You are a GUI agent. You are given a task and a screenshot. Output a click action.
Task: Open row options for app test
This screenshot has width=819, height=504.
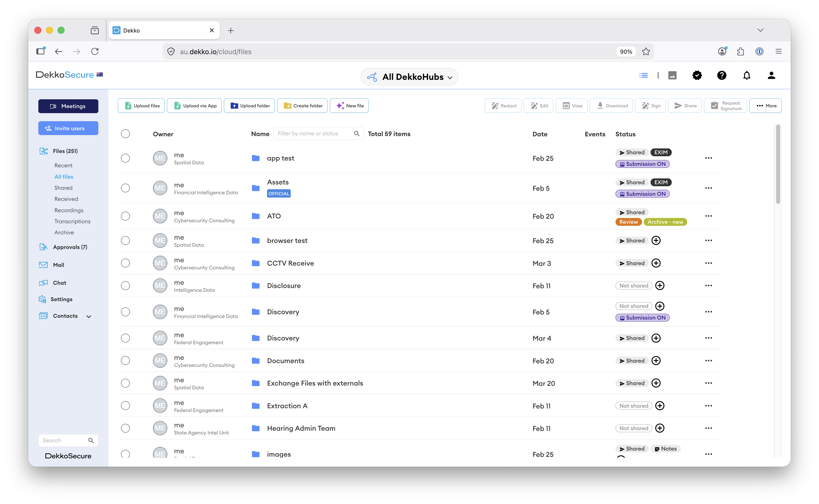[x=709, y=158]
